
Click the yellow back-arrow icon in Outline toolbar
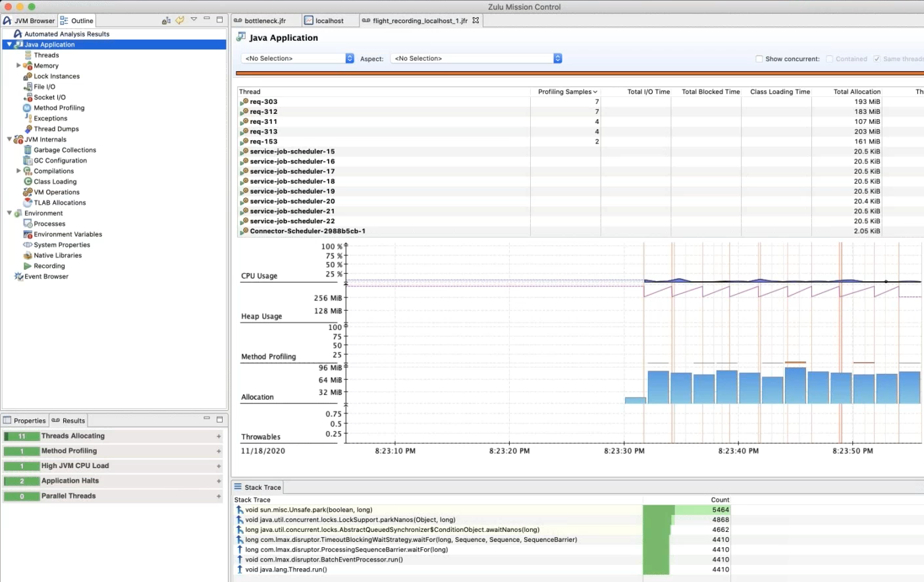180,20
